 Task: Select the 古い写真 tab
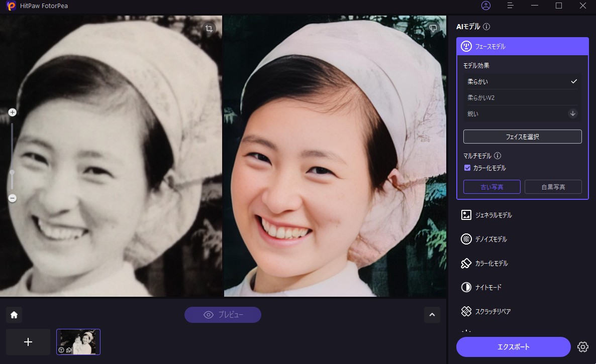coord(491,187)
